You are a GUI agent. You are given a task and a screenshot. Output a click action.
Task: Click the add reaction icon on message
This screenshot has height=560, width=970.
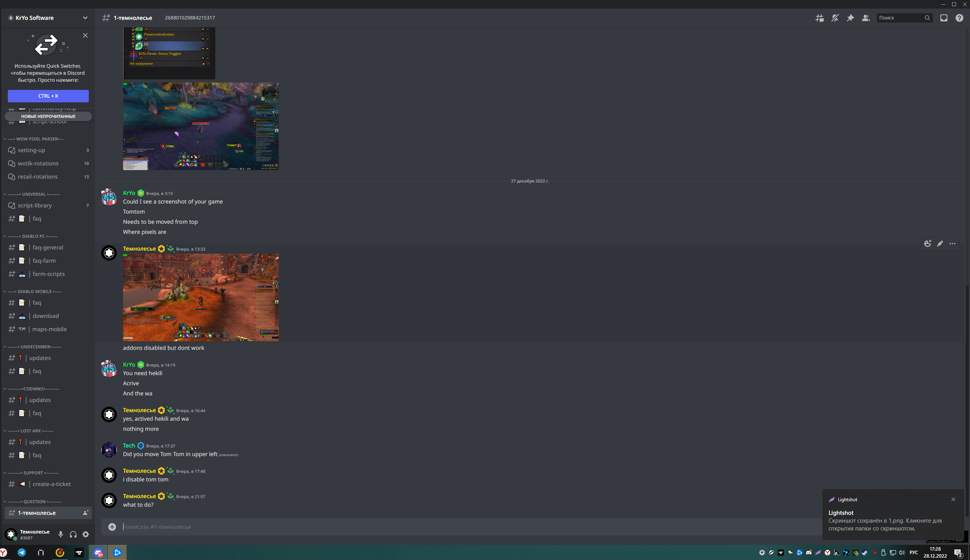point(928,244)
